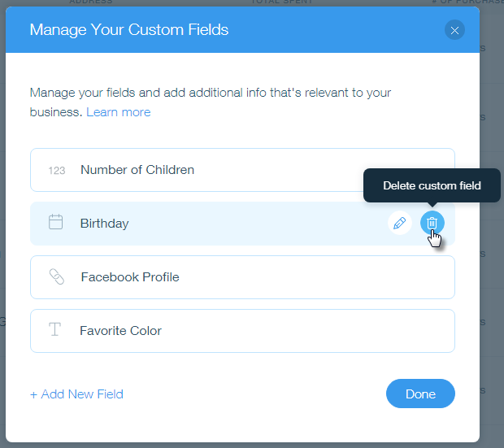The image size is (504, 448).
Task: Click the T text type icon
Action: point(54,329)
